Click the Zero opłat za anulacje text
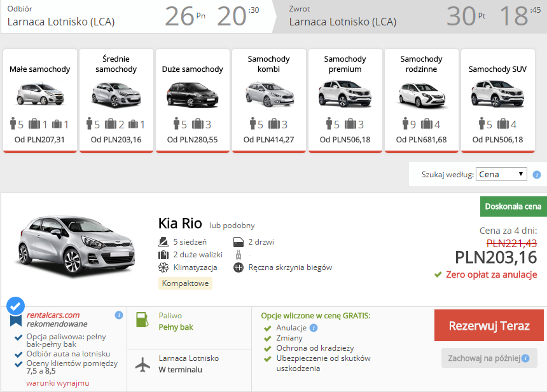Viewport: 547px width, 392px height. 491,274
